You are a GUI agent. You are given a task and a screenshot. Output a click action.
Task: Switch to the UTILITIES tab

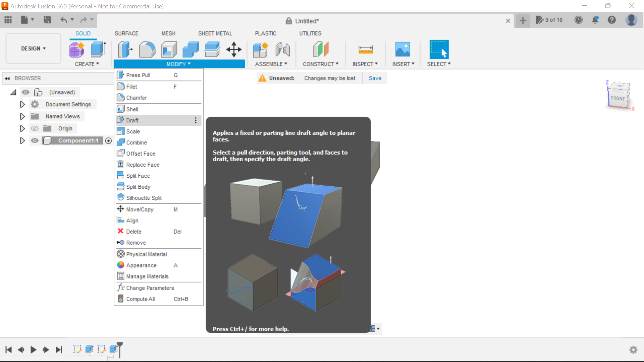click(x=310, y=34)
